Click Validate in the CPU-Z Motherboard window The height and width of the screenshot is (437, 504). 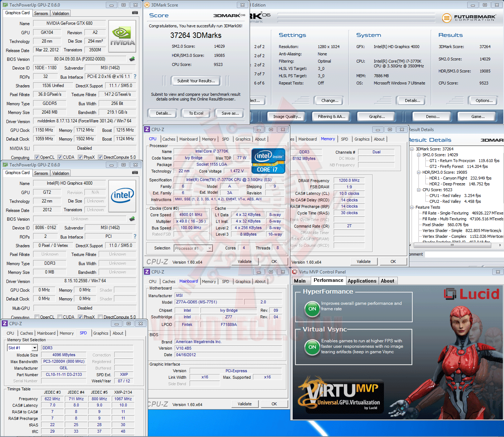(x=245, y=404)
